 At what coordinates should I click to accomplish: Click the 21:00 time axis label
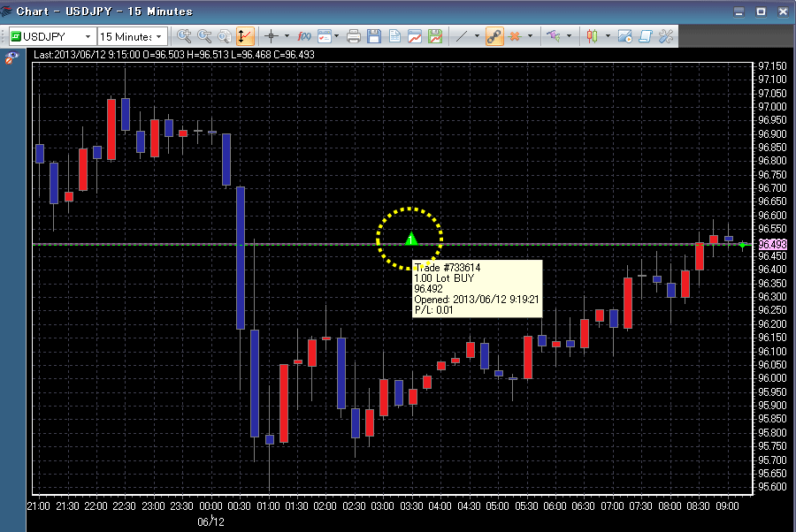click(x=39, y=506)
